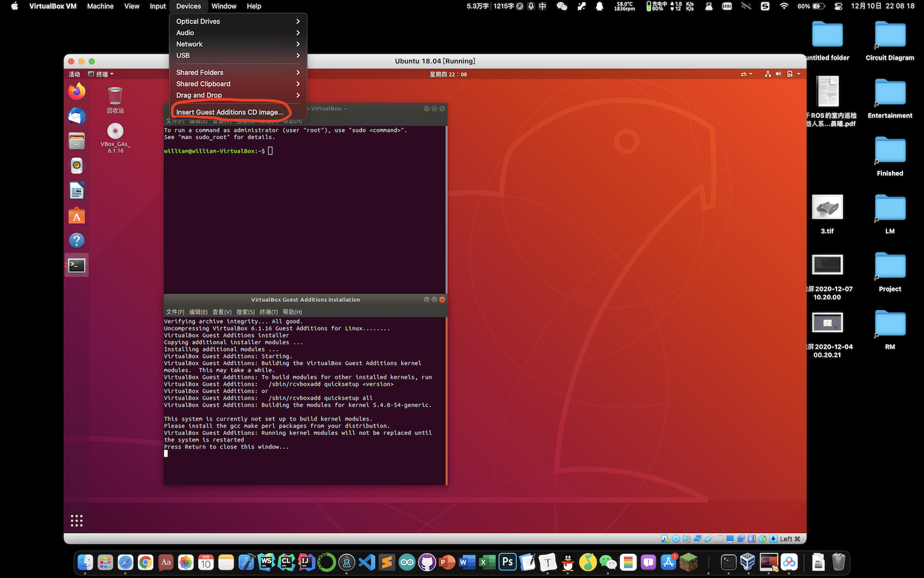Open the Help icon in Ubuntu dock
Viewport: 924px width, 578px height.
coord(76,240)
